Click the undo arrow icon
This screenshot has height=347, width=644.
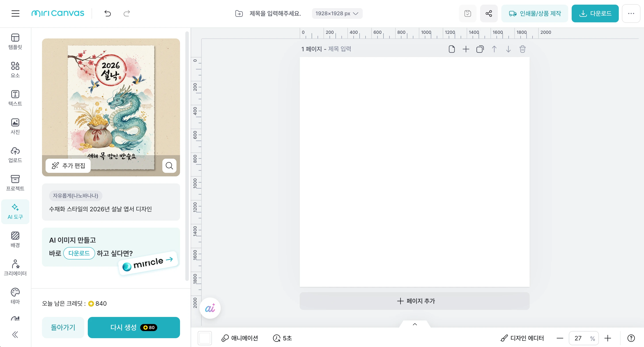[x=107, y=13]
